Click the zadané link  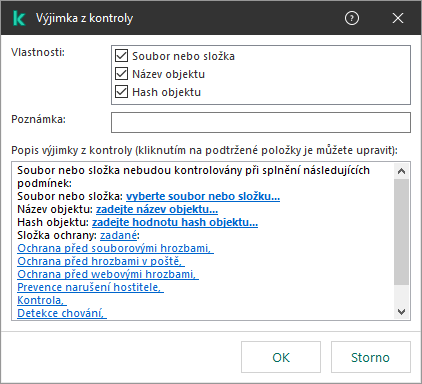click(118, 235)
